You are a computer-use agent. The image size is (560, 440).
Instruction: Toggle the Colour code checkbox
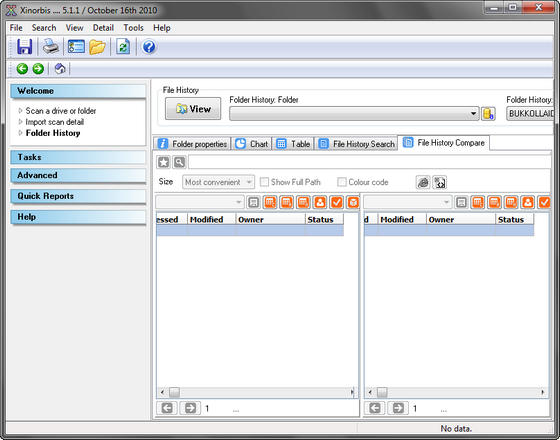click(x=342, y=182)
